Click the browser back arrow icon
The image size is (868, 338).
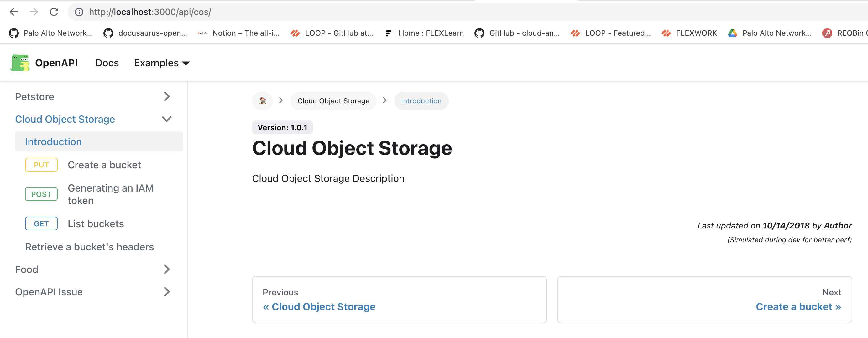click(x=14, y=12)
